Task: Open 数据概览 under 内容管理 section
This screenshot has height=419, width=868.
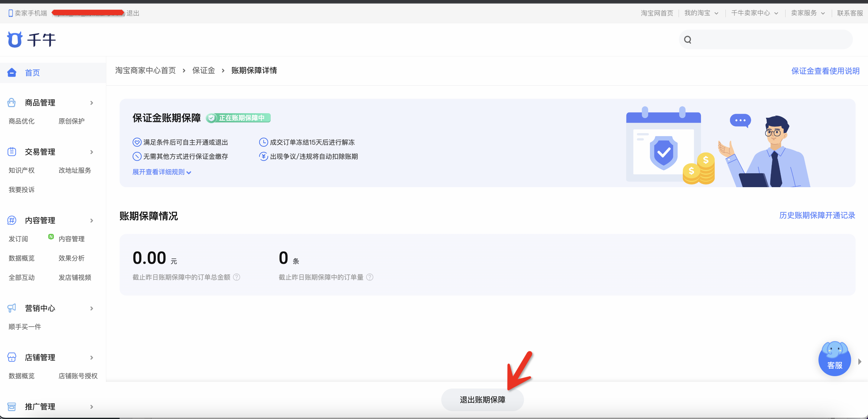Action: 21,258
